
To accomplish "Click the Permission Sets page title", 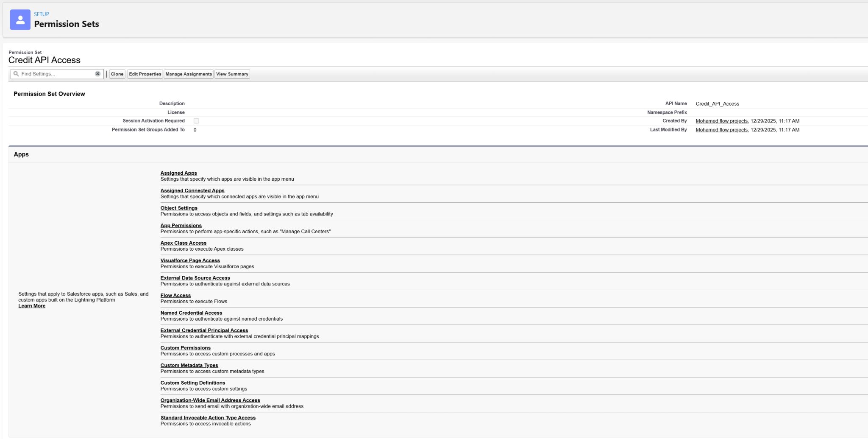I will click(67, 24).
